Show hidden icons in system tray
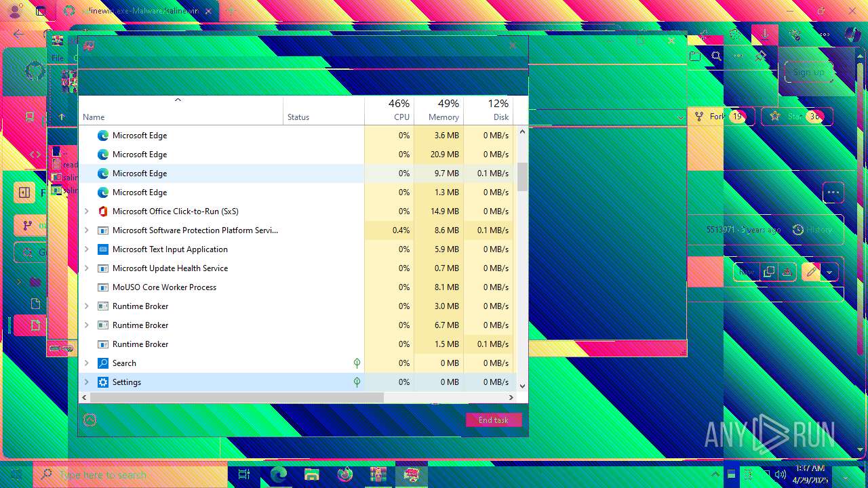This screenshot has height=488, width=868. [715, 474]
